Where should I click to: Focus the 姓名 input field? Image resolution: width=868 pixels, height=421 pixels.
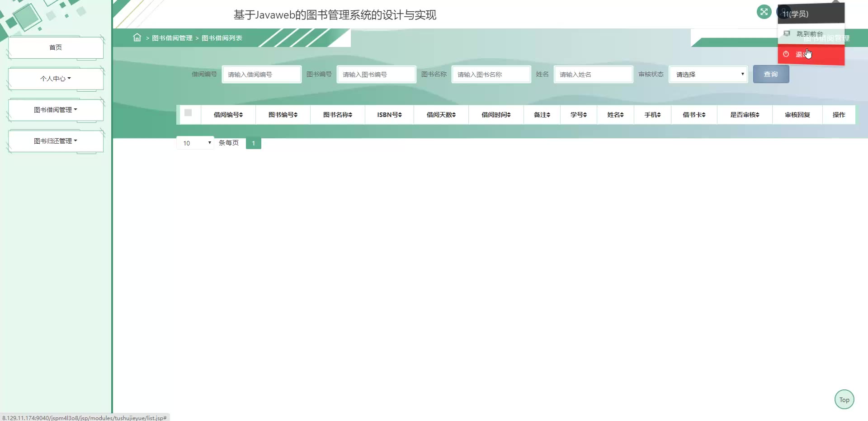pyautogui.click(x=594, y=75)
